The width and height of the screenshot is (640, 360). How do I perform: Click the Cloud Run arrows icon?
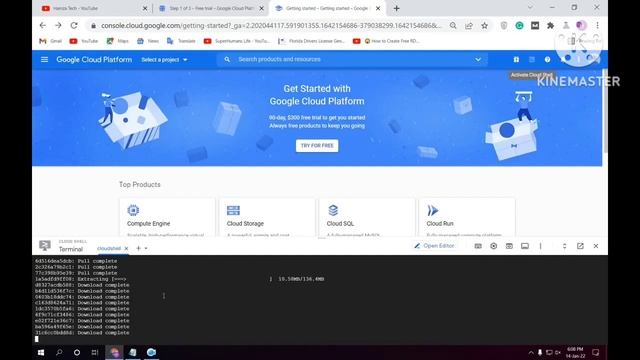(x=433, y=210)
